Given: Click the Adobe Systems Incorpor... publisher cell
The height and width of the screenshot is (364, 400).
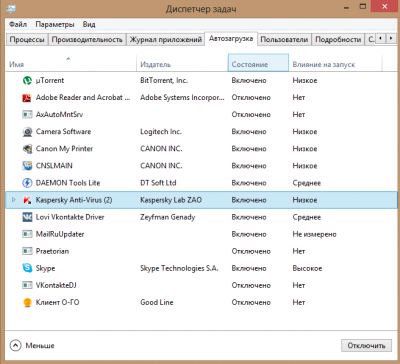Looking at the screenshot, I should (182, 98).
